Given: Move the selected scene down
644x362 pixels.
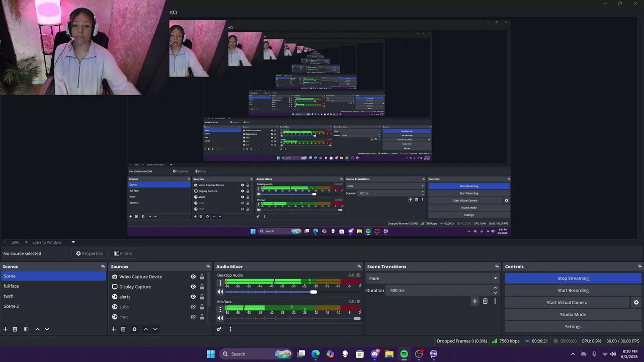Looking at the screenshot, I should click(47, 329).
